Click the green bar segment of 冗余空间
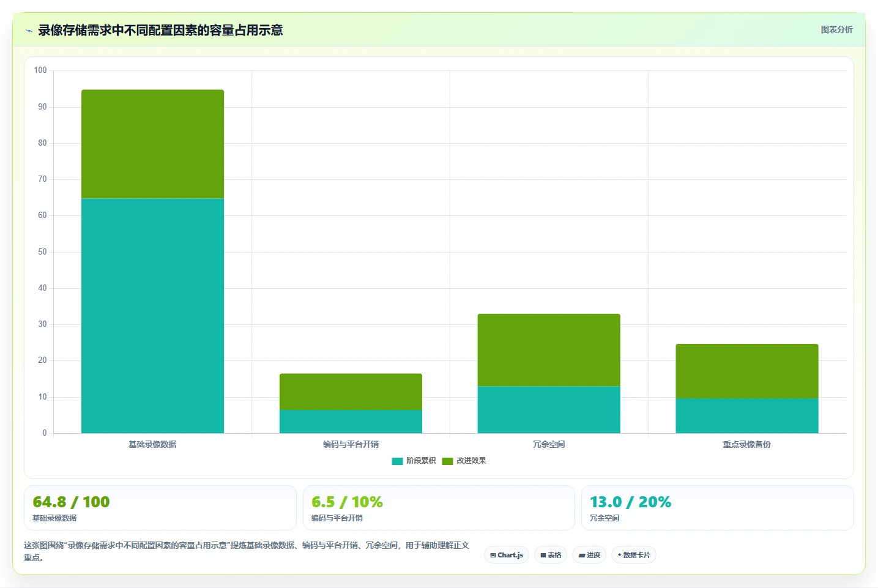 (549, 350)
